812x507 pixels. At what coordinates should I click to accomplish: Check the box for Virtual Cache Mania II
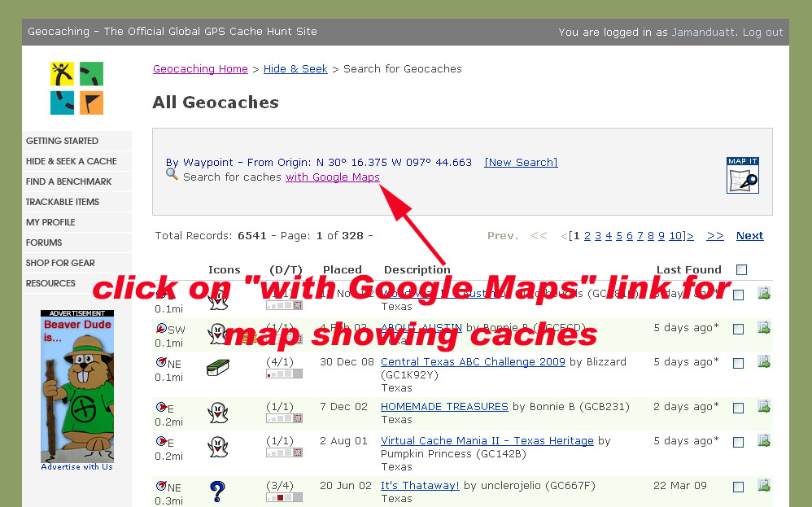[x=739, y=442]
